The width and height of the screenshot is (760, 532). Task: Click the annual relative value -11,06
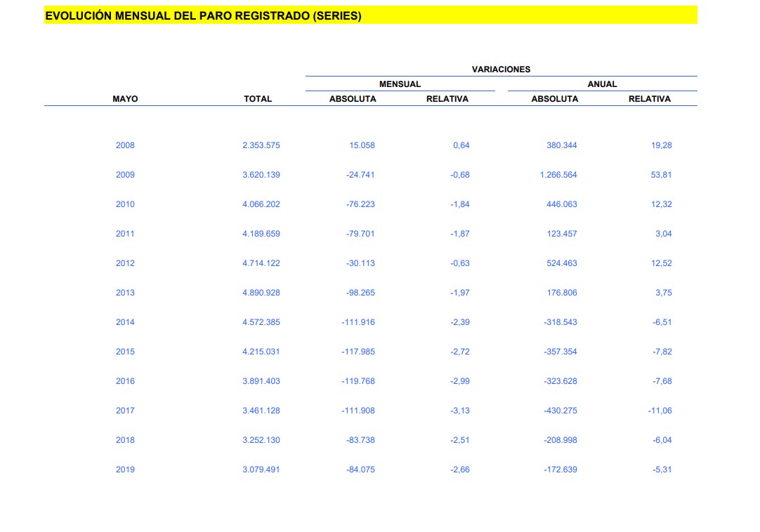(660, 411)
